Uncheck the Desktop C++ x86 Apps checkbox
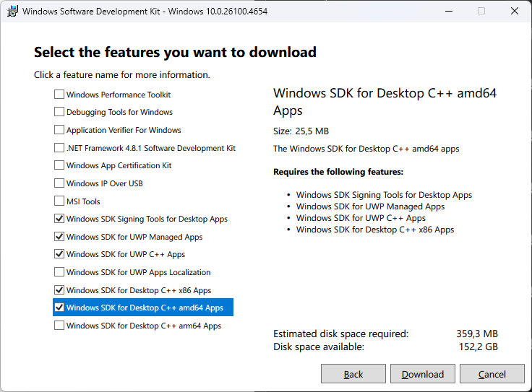The width and height of the screenshot is (532, 392). (59, 290)
